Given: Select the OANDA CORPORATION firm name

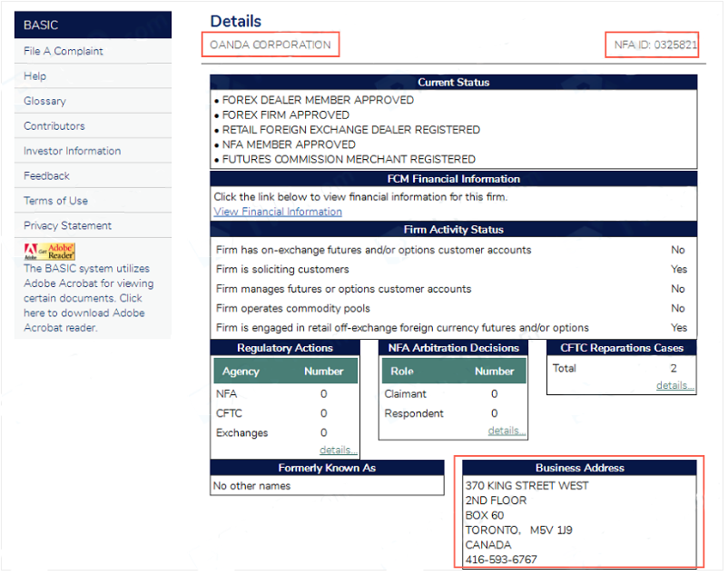Looking at the screenshot, I should tap(271, 45).
